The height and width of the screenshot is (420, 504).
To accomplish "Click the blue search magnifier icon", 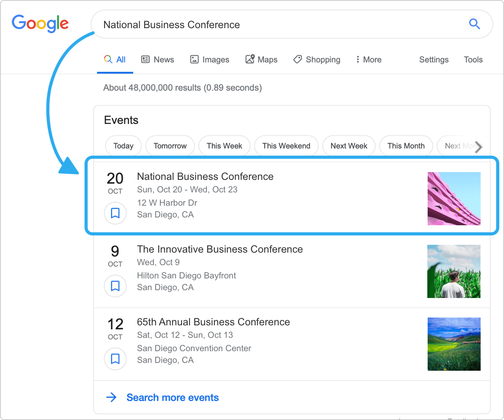I will tap(474, 24).
